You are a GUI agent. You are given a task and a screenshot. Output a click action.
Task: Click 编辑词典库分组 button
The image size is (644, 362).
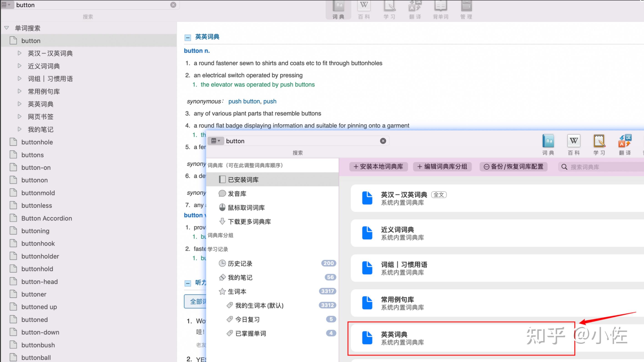point(442,166)
